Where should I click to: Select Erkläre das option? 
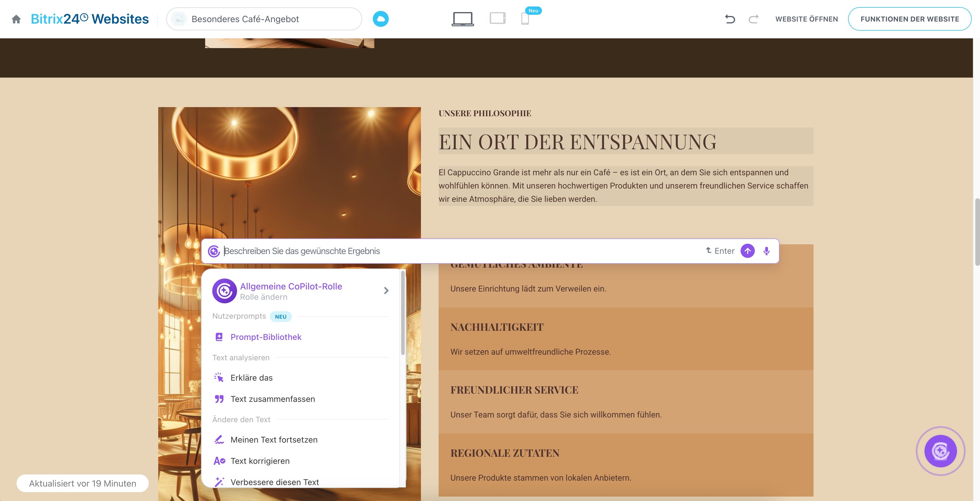coord(251,378)
